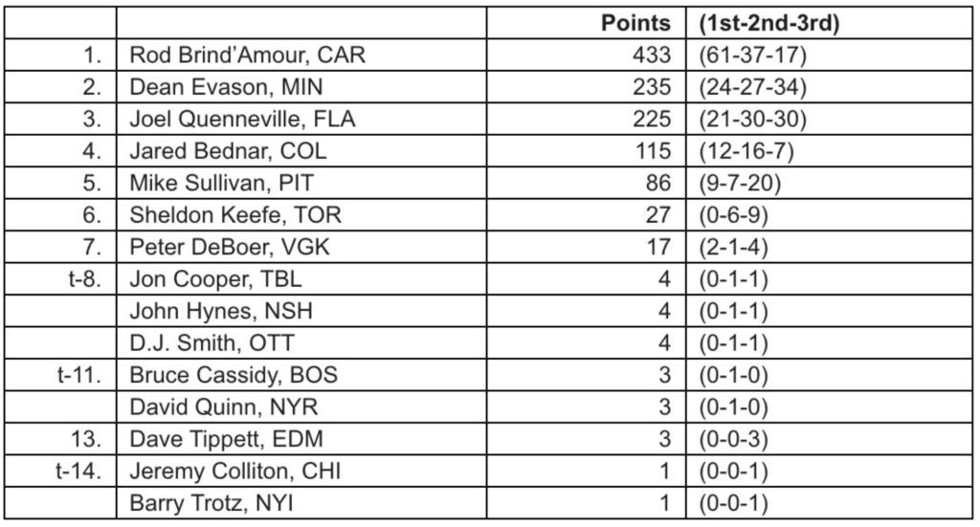Click the 433 points value
The width and height of the screenshot is (980, 527).
click(653, 56)
